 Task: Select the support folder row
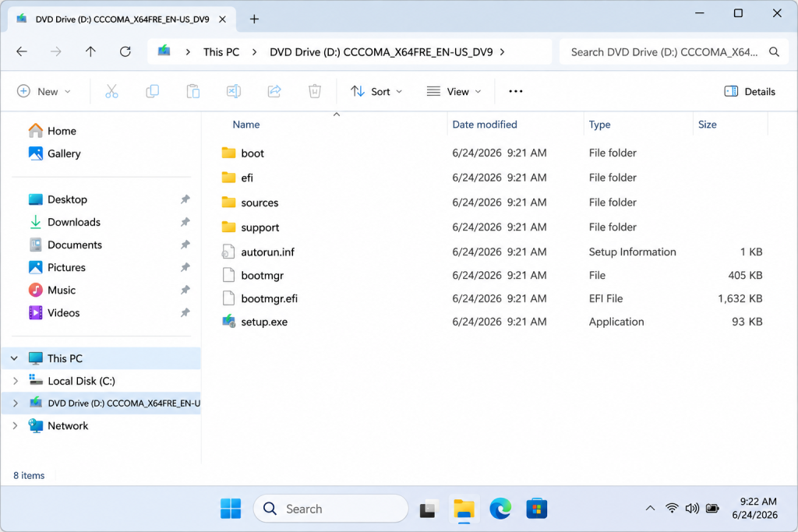493,227
